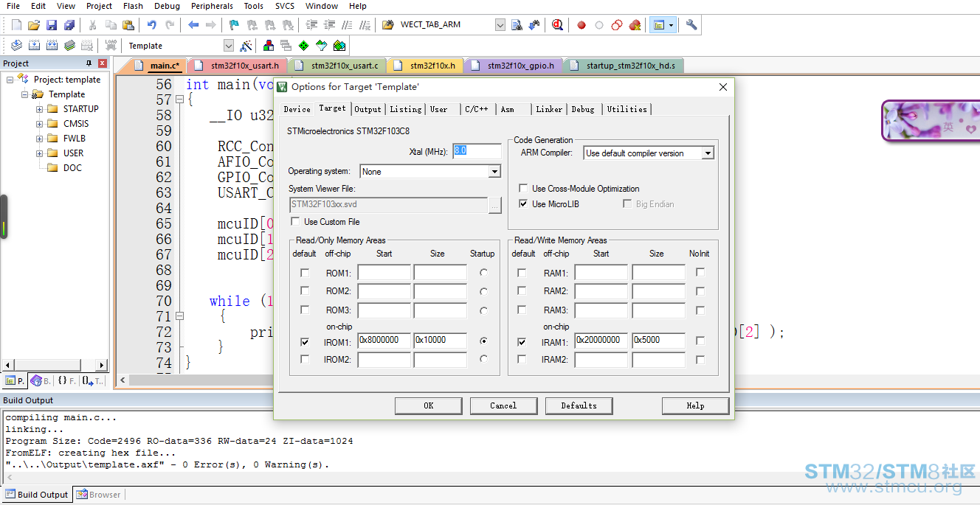Viewport: 980px width, 505px height.
Task: Expand the STARTUP folder in project tree
Action: (x=39, y=109)
